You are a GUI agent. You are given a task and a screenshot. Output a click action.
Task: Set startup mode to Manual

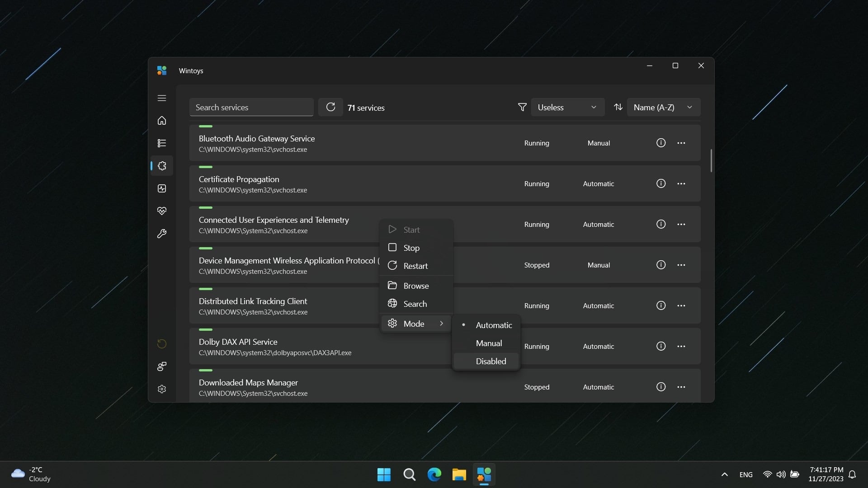coord(488,343)
